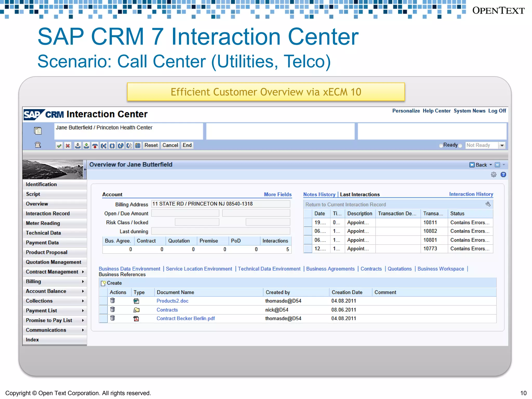Image resolution: width=532 pixels, height=399 pixels.
Task: Click trash icon for Contract Becker Berlin.pdf
Action: tap(112, 318)
